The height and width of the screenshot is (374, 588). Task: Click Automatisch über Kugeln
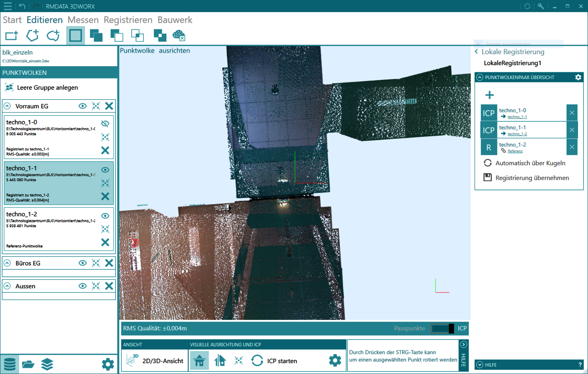coord(530,163)
